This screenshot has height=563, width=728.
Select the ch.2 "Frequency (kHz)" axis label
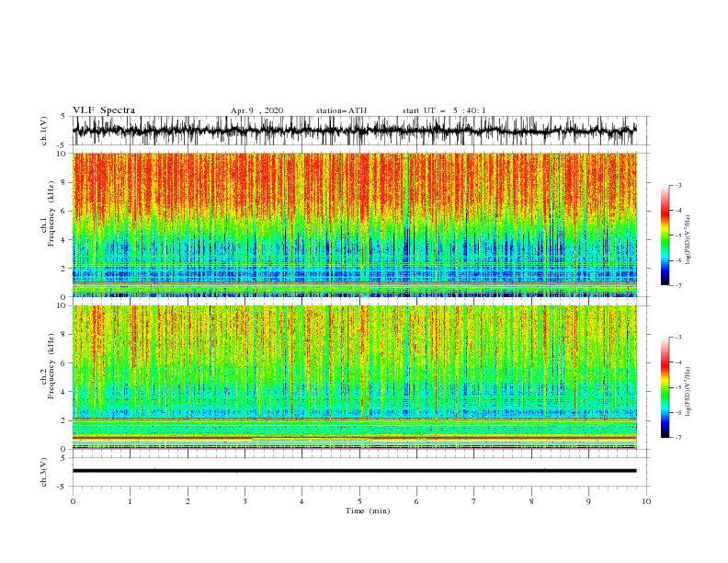51,366
